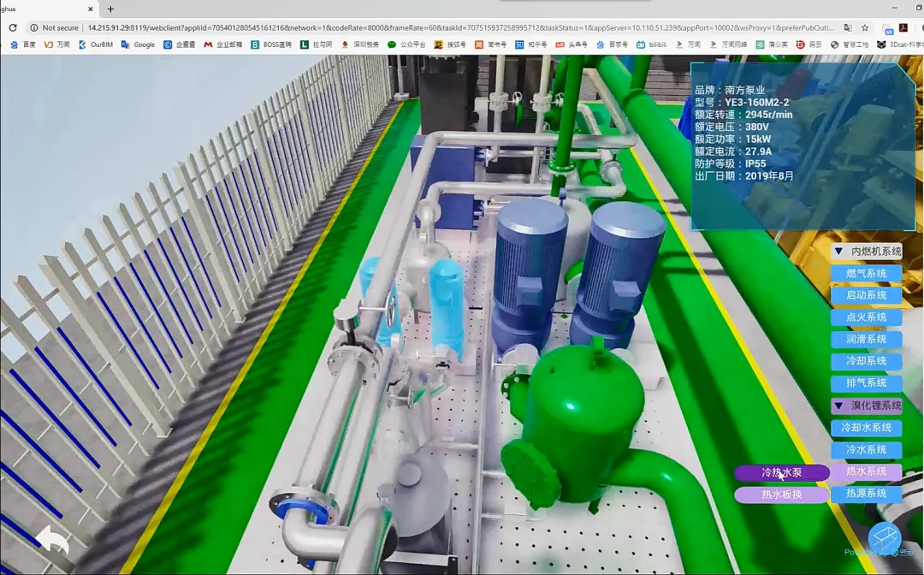Open the OurBIM bookmark

point(96,44)
